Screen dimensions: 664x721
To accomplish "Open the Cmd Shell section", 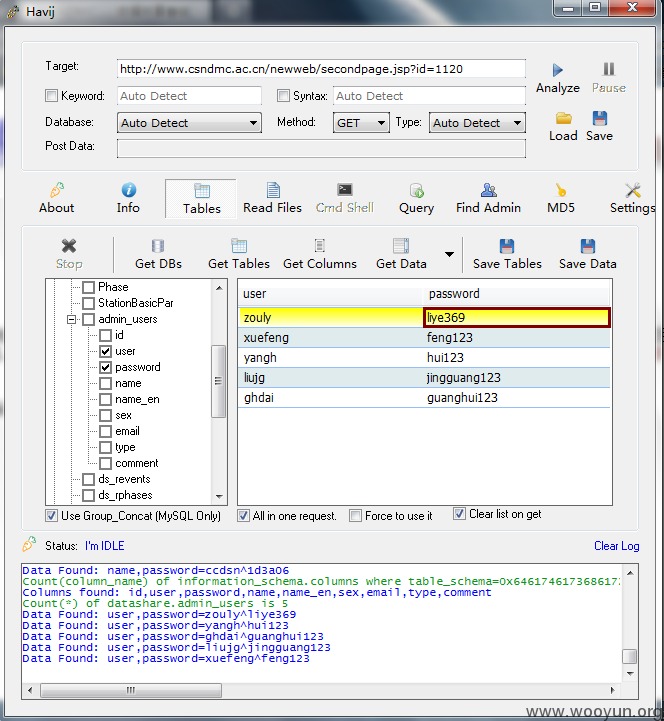I will pyautogui.click(x=344, y=199).
